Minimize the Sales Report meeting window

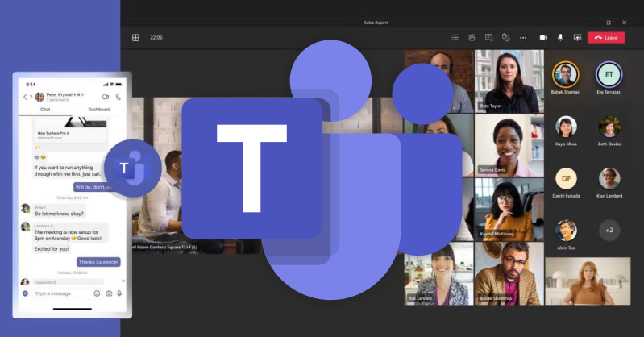click(x=592, y=23)
